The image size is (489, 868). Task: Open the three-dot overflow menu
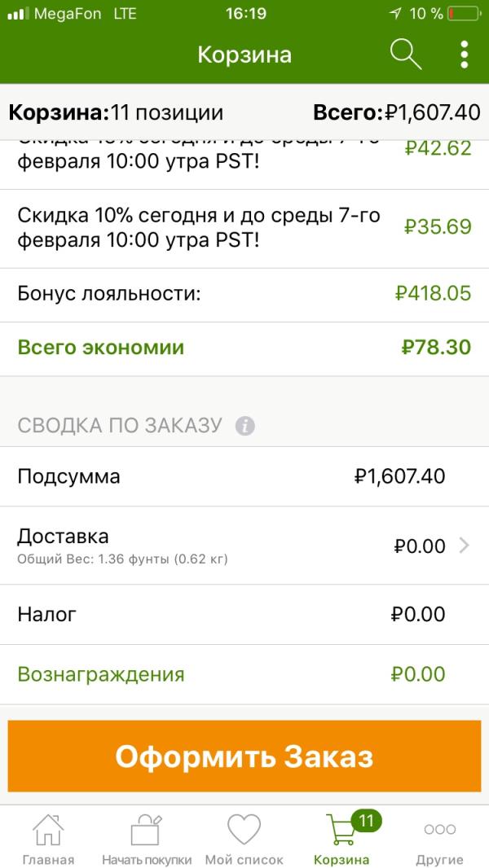tap(464, 55)
